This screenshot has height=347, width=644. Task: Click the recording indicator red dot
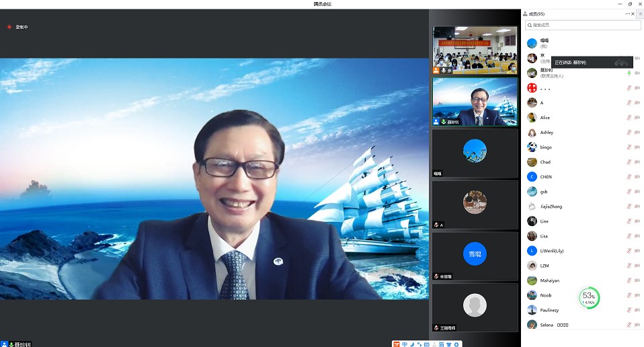pos(9,27)
